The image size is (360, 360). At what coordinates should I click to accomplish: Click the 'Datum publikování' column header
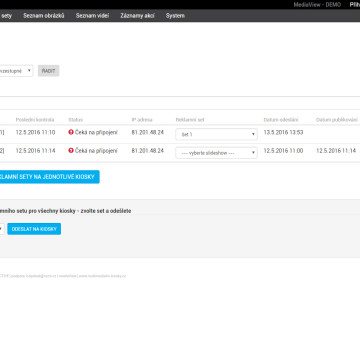tap(337, 120)
